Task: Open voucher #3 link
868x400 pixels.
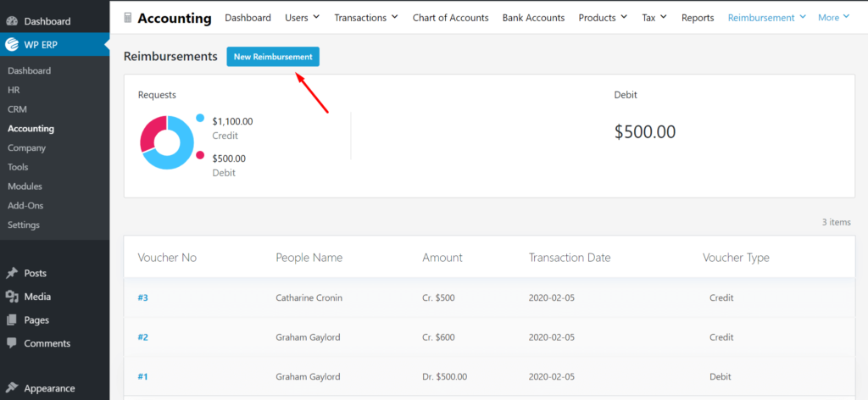Action: 142,297
